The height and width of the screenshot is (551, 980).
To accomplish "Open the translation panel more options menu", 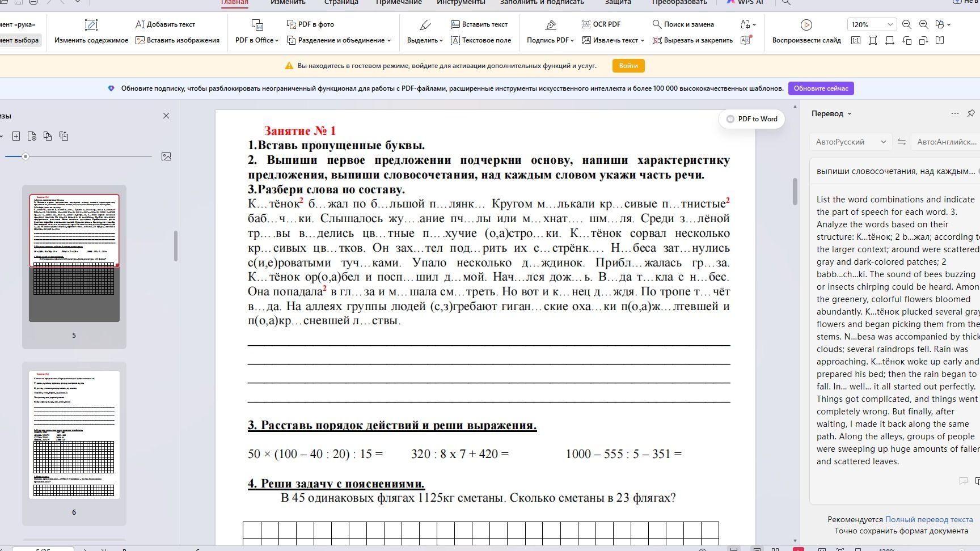I will 955,114.
